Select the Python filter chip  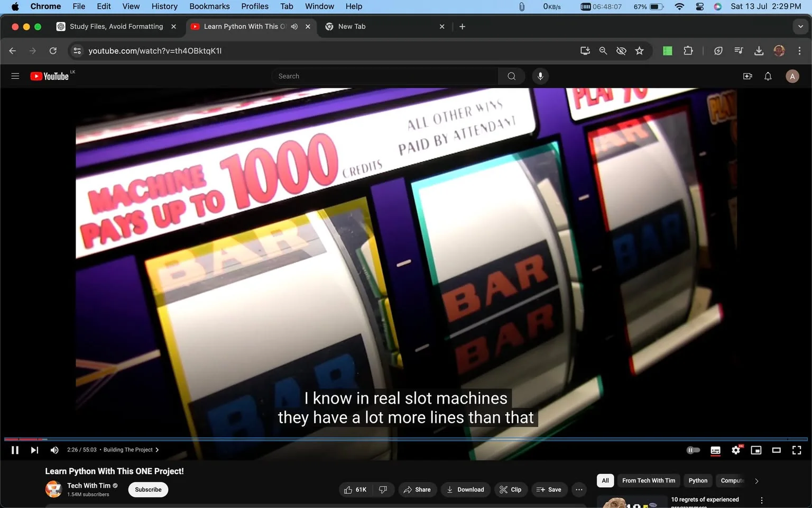698,480
